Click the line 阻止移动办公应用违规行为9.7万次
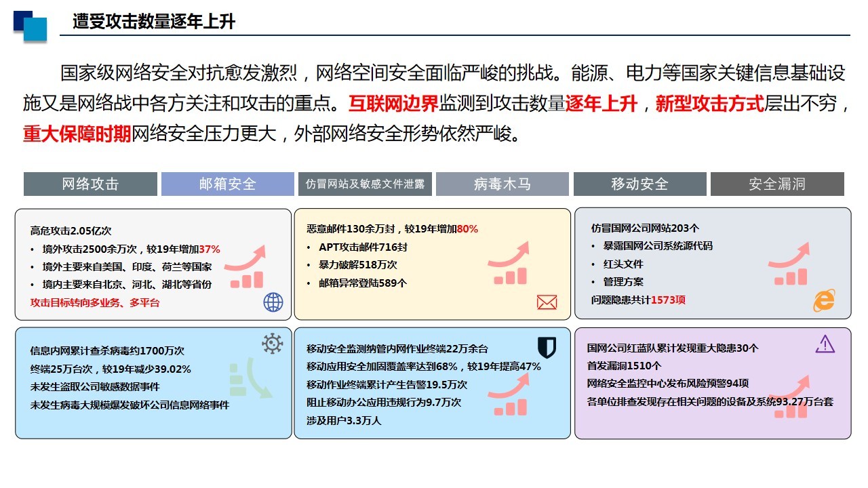The image size is (868, 488). pyautogui.click(x=384, y=402)
